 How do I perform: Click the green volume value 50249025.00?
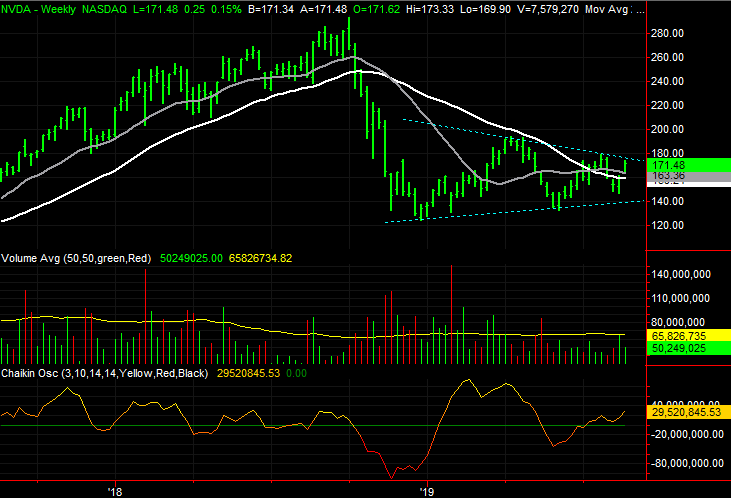[191, 258]
